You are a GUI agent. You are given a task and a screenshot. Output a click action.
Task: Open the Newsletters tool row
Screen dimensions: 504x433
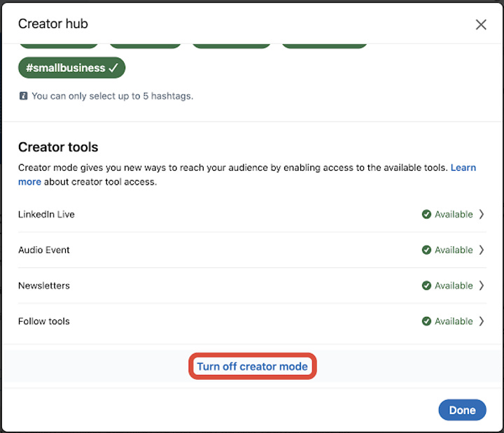pos(252,285)
